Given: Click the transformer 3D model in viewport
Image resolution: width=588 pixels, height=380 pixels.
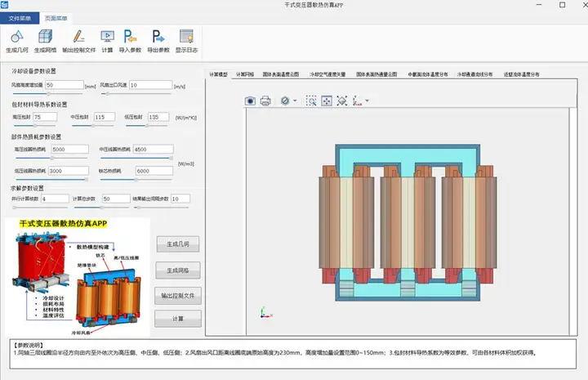Looking at the screenshot, I should (408, 223).
